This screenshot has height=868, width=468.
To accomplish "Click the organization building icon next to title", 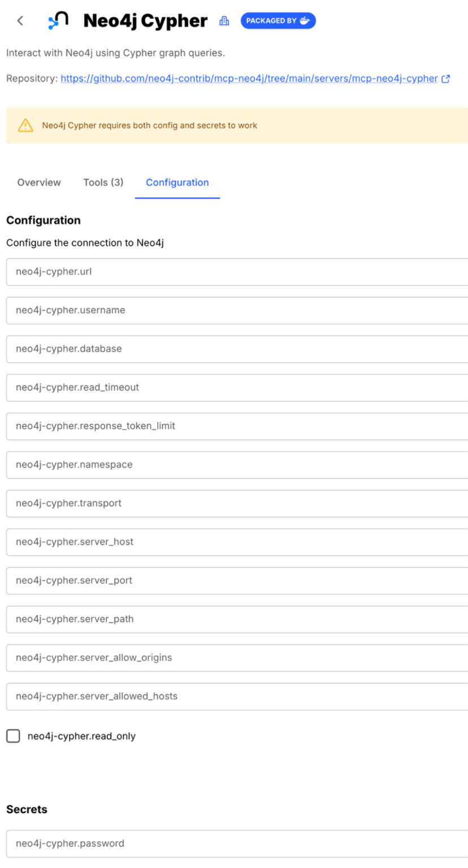I will [x=224, y=20].
